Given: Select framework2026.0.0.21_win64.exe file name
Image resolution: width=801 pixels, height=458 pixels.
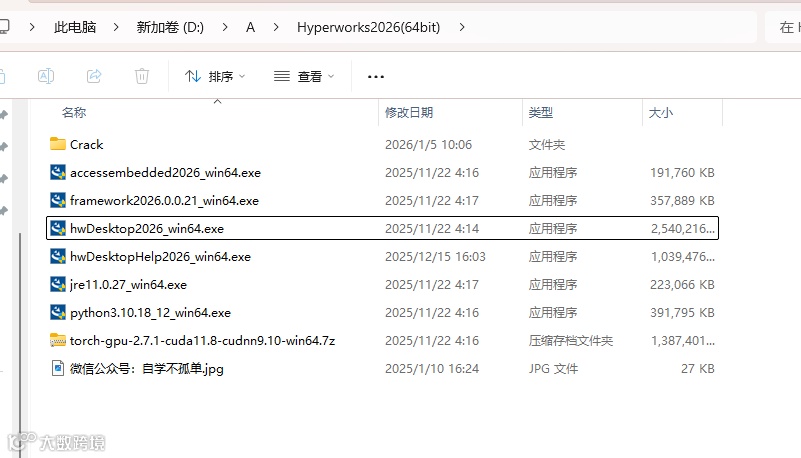Looking at the screenshot, I should pyautogui.click(x=164, y=201).
